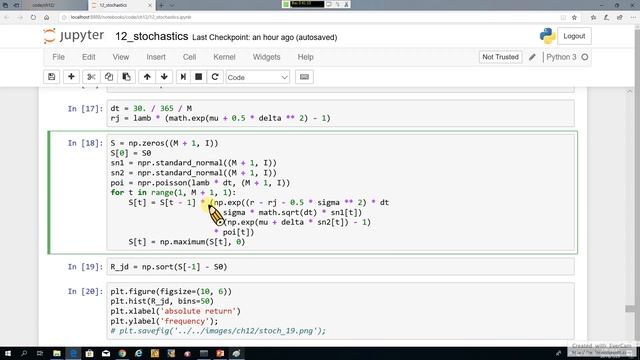
Task: Click the kernel idle indicator circle
Action: tap(585, 57)
